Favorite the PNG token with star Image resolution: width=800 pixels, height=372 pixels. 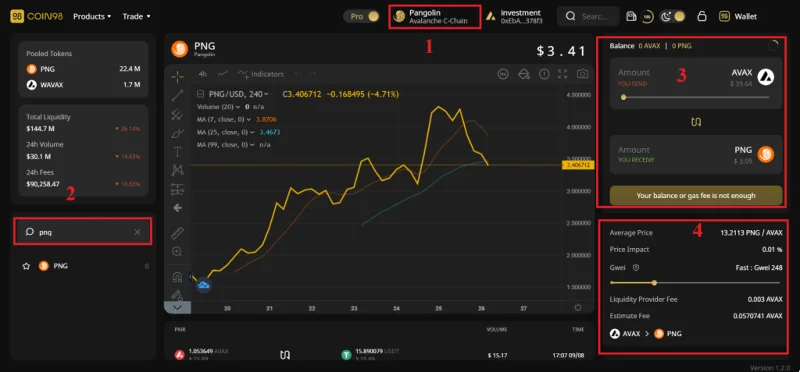[27, 266]
